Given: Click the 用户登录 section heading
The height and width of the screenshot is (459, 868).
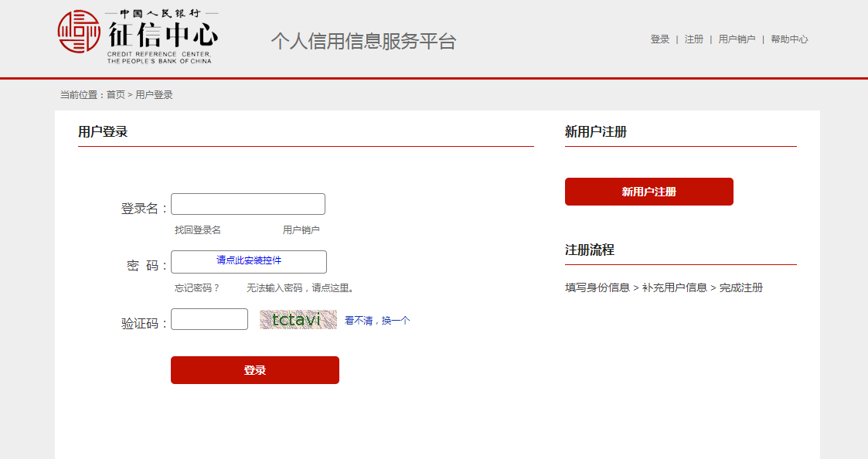Looking at the screenshot, I should [103, 132].
